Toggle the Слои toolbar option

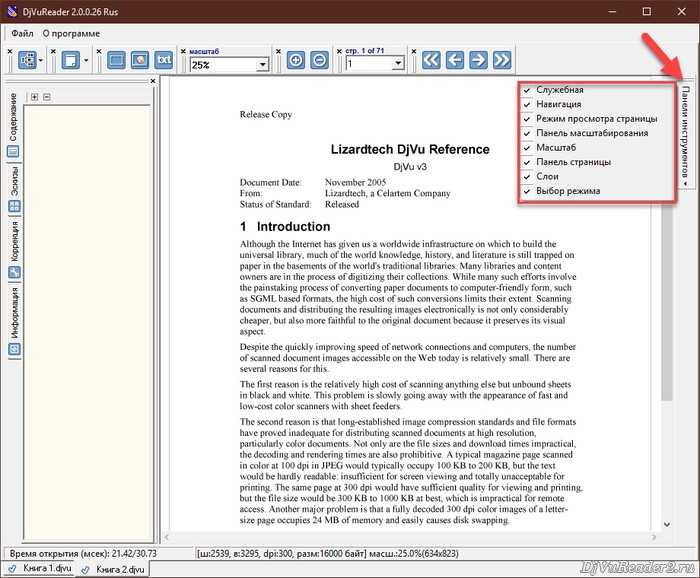(x=597, y=176)
